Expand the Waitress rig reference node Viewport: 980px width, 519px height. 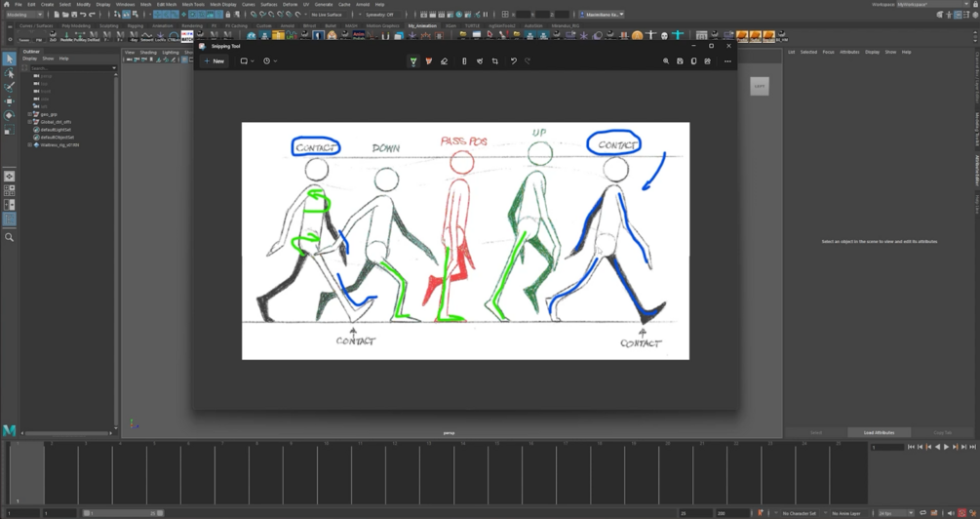coord(29,145)
